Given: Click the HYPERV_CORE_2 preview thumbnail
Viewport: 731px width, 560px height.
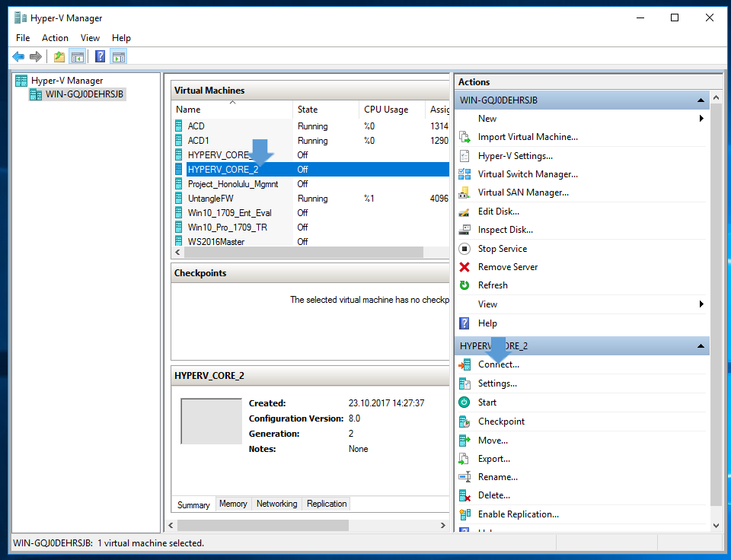Looking at the screenshot, I should pyautogui.click(x=211, y=422).
